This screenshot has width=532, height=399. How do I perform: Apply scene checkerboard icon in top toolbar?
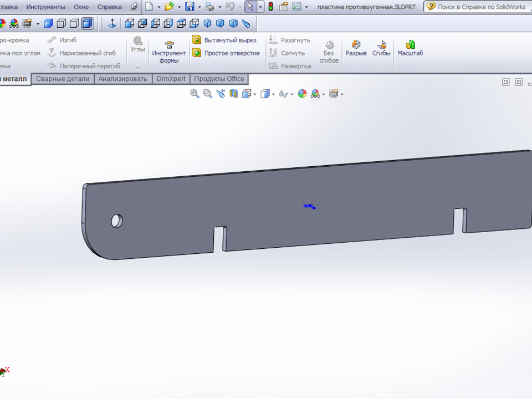click(x=14, y=23)
